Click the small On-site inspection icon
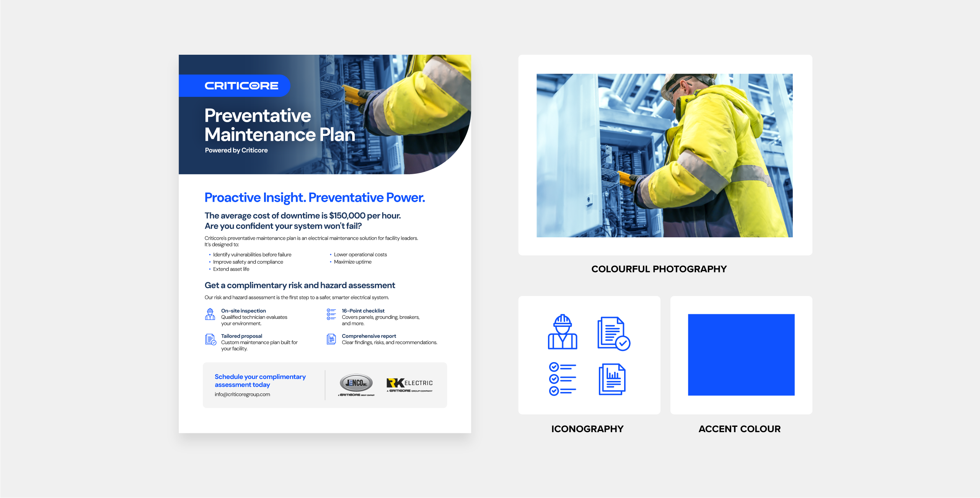The width and height of the screenshot is (980, 498). (x=210, y=314)
